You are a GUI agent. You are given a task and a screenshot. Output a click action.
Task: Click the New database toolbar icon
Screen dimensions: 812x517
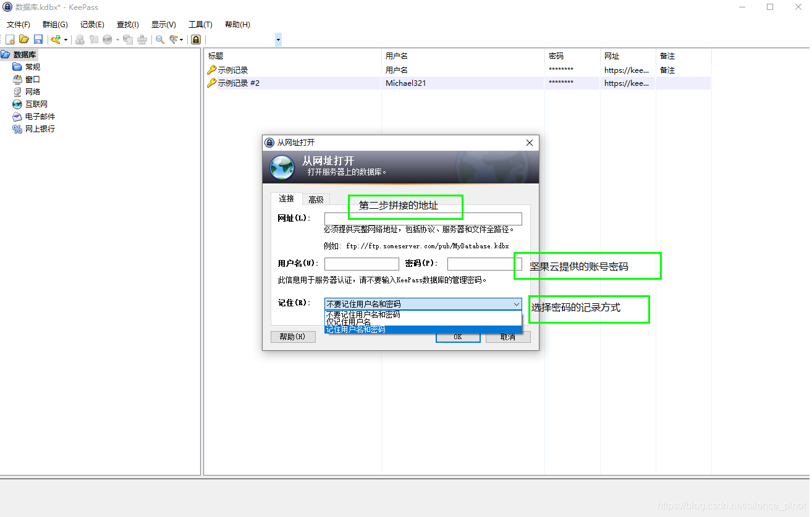click(10, 40)
